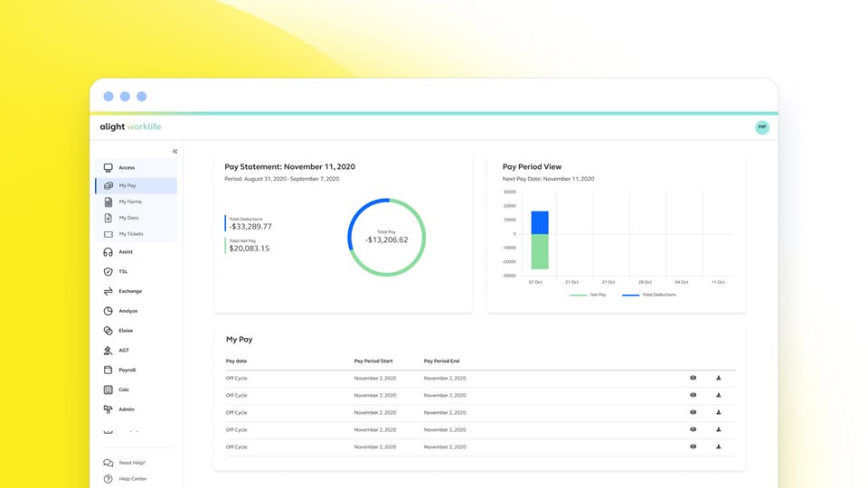This screenshot has width=868, height=488.
Task: Open TSL shield icon in sidebar
Action: 108,272
